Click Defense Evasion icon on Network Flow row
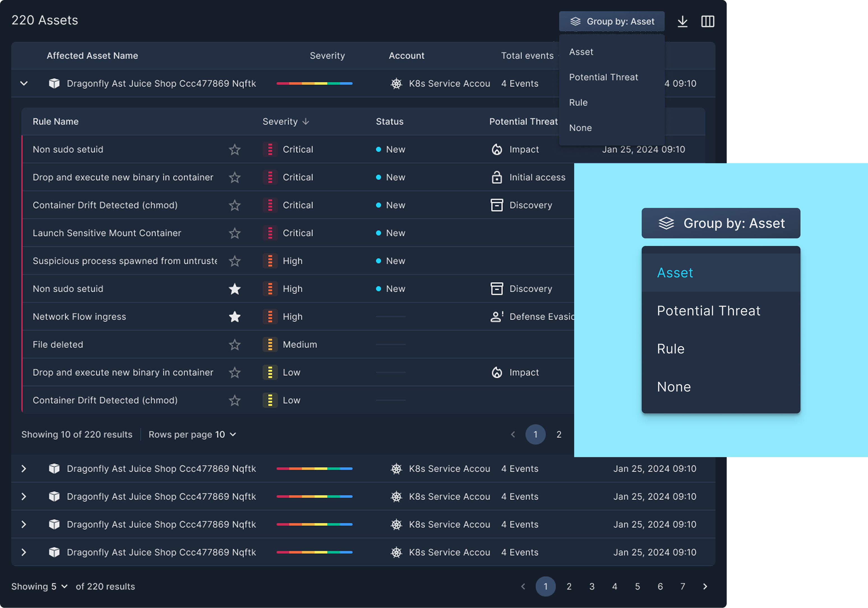 point(497,316)
